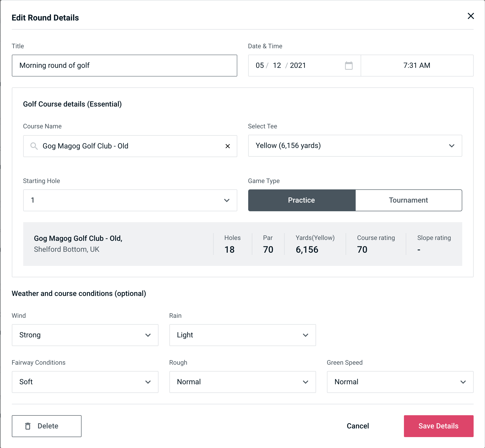The height and width of the screenshot is (448, 485).
Task: Click the close X icon on course name
Action: 228,146
